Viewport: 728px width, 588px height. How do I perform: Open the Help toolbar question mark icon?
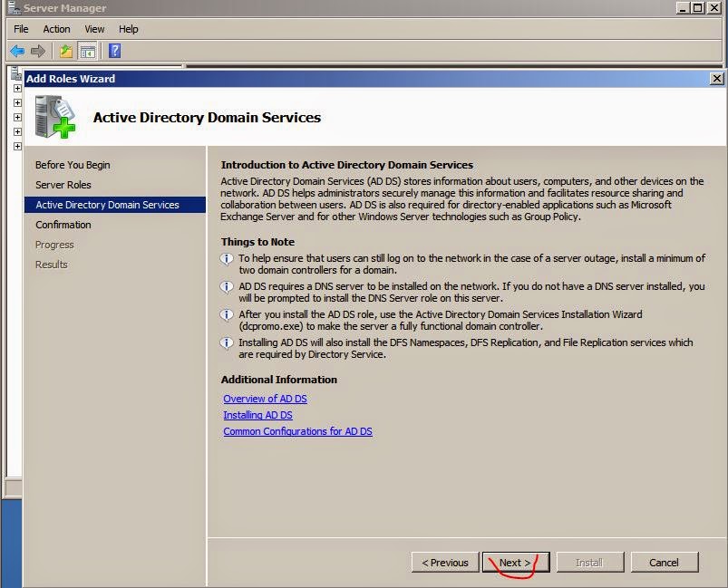click(x=114, y=51)
